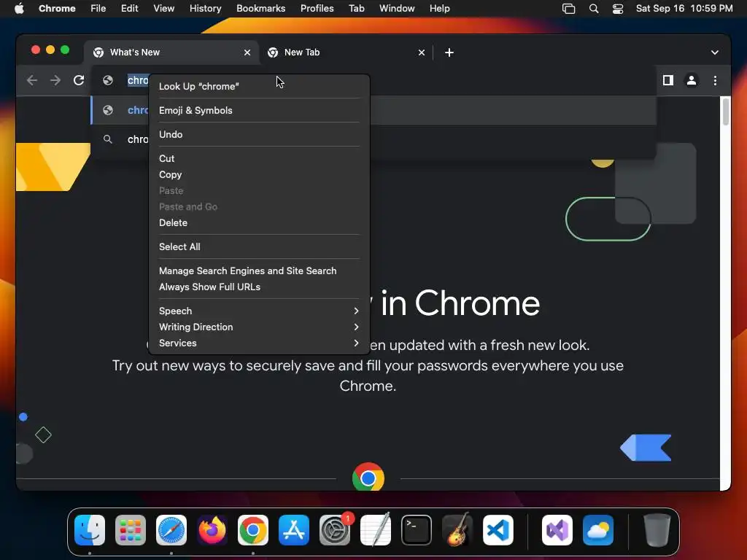Select Copy from the context menu
Viewport: 747px width, 560px height.
pyautogui.click(x=259, y=175)
